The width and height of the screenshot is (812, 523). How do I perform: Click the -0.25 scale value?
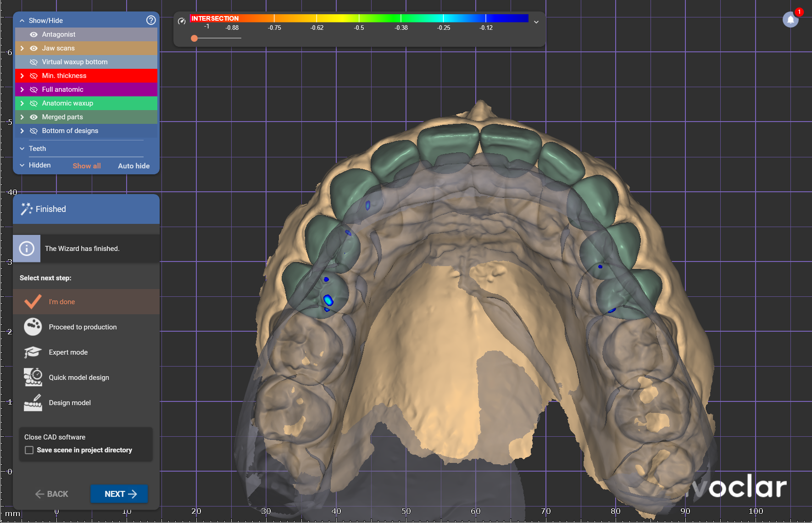[x=444, y=28]
